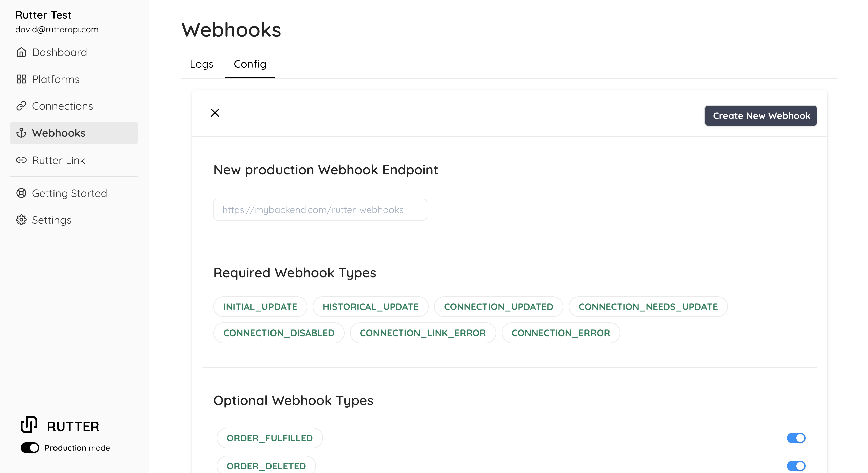The image size is (868, 473).
Task: Select the CONNECTION_NEEDS_UPDATE webhook type chip
Action: click(x=648, y=307)
